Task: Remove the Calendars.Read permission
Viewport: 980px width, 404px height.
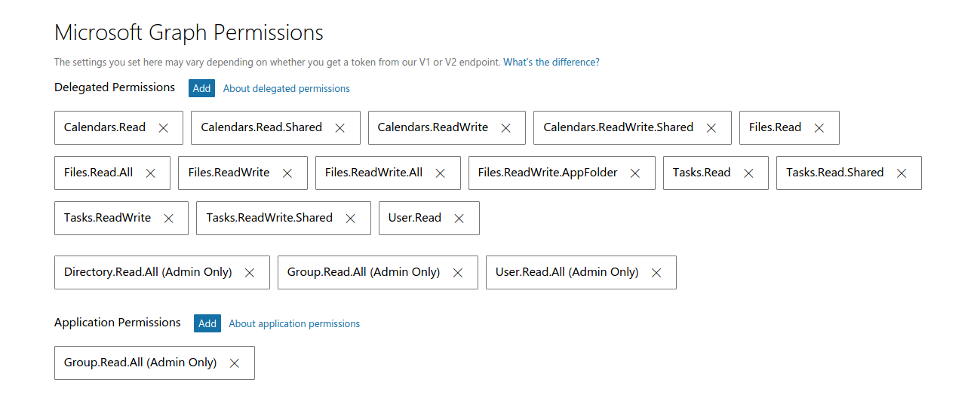Action: pos(163,128)
